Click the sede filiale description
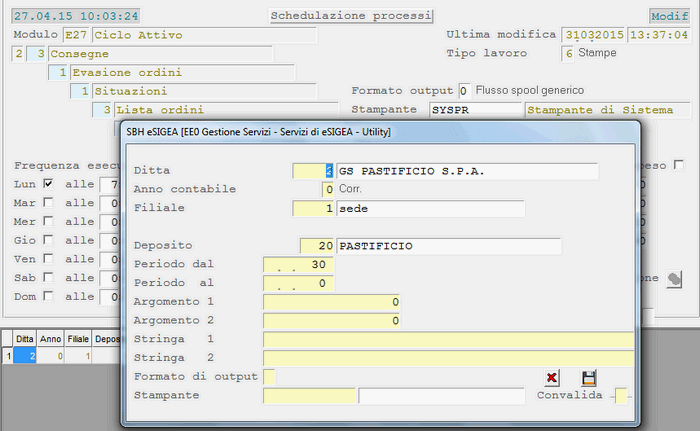 431,209
